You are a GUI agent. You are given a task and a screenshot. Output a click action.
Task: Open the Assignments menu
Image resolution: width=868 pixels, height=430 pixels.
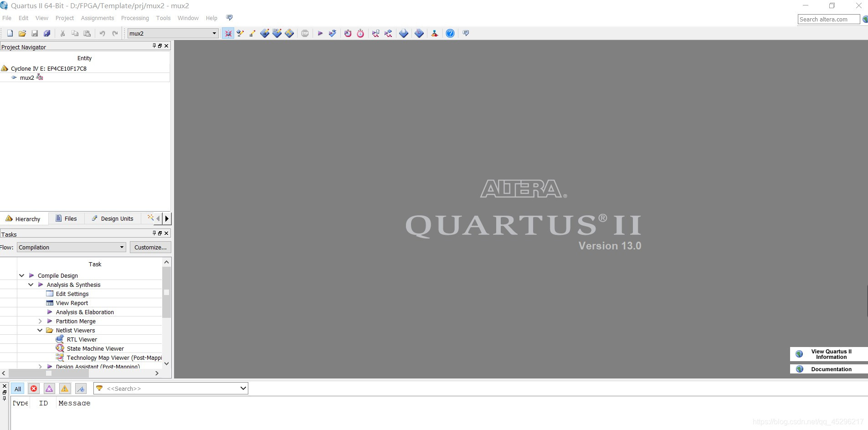(x=98, y=18)
